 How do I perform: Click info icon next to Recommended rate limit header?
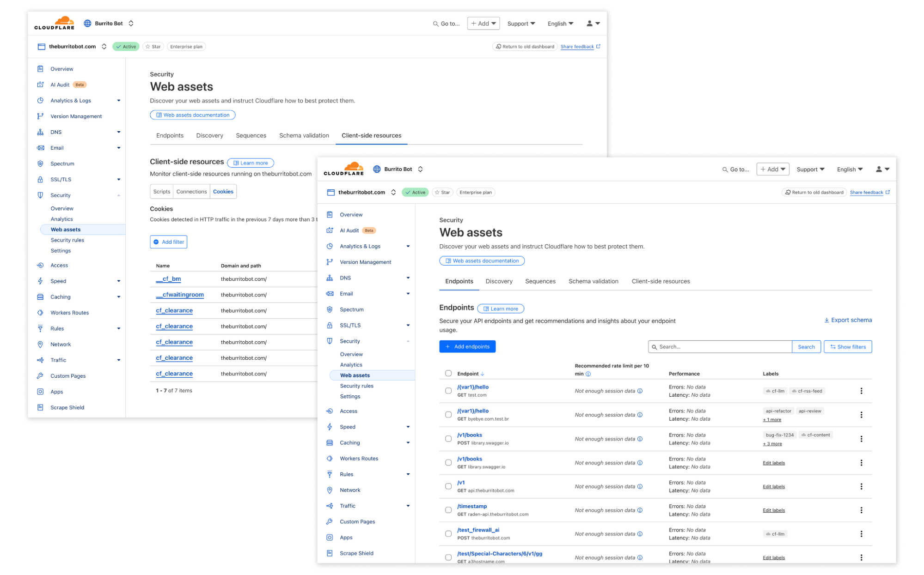pos(588,374)
